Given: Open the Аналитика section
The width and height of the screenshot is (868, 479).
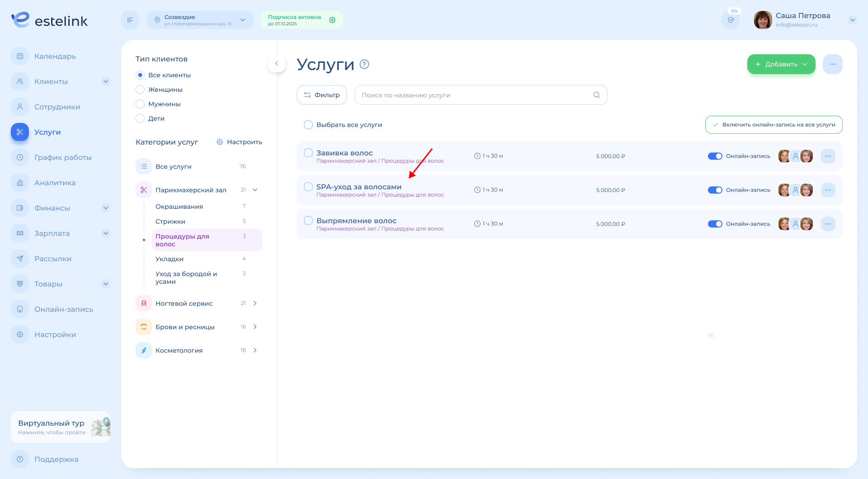Looking at the screenshot, I should 55,183.
